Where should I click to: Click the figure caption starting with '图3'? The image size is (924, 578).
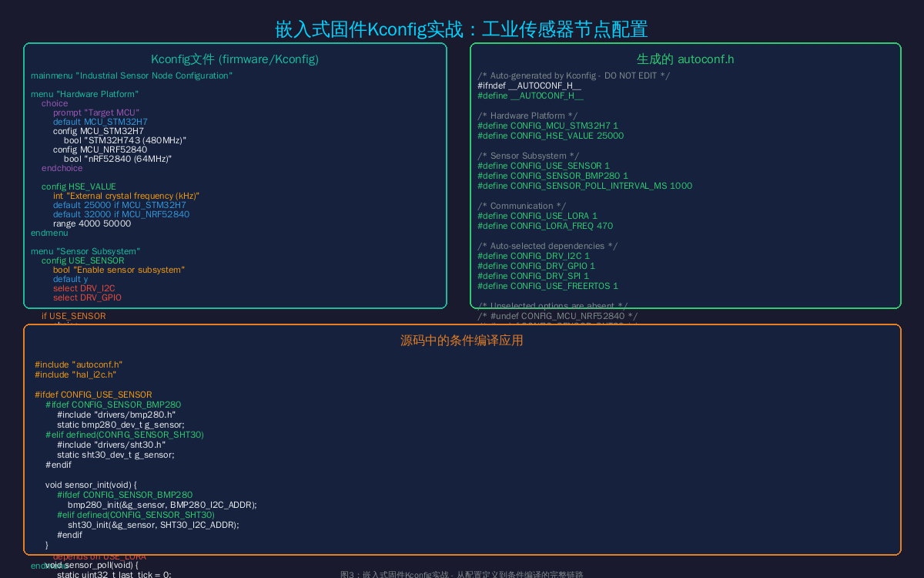pyautogui.click(x=462, y=575)
